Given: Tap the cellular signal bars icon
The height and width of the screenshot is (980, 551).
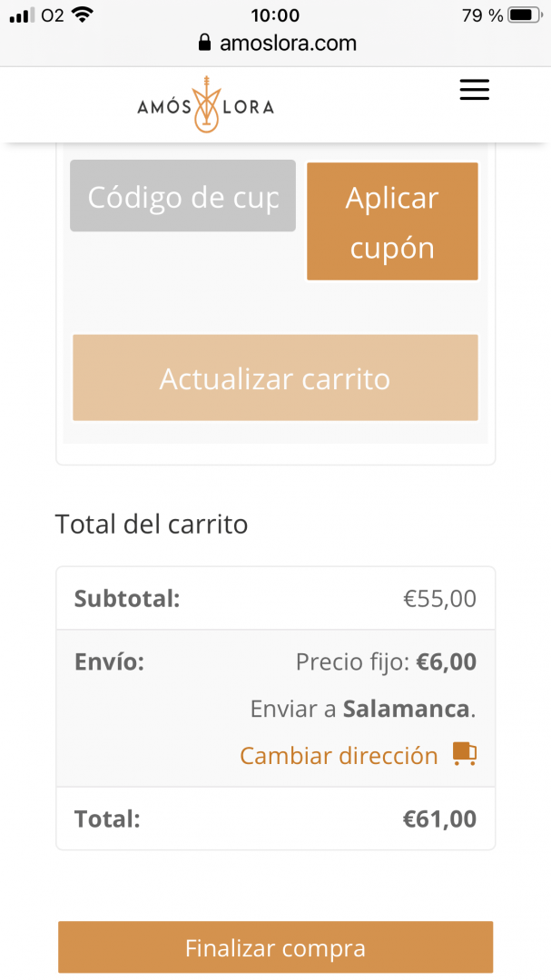Looking at the screenshot, I should (x=22, y=15).
